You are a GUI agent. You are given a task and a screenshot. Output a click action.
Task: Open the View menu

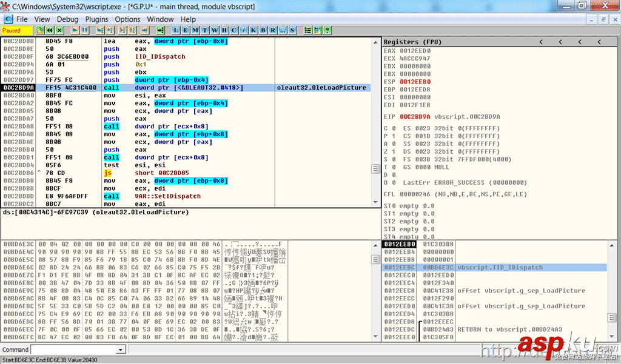point(42,19)
